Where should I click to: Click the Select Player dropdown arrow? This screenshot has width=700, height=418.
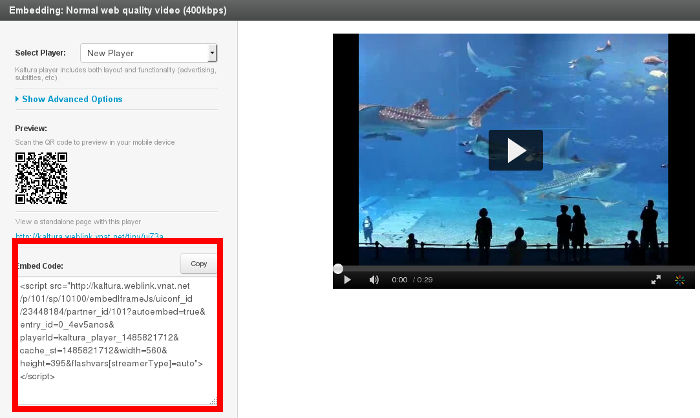coord(212,53)
